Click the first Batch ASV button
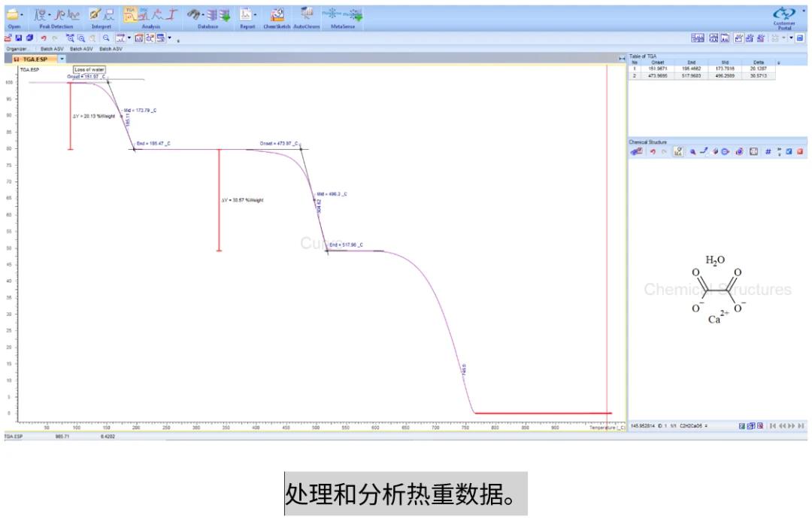The image size is (812, 520). point(52,49)
